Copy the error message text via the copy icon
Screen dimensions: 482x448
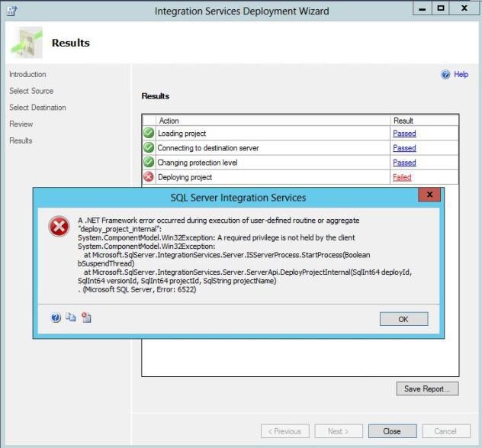click(x=71, y=317)
